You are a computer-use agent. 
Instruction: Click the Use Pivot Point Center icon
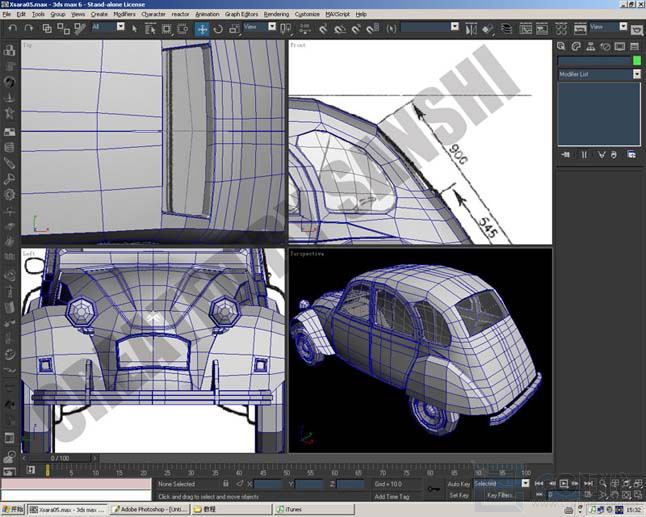(x=286, y=28)
